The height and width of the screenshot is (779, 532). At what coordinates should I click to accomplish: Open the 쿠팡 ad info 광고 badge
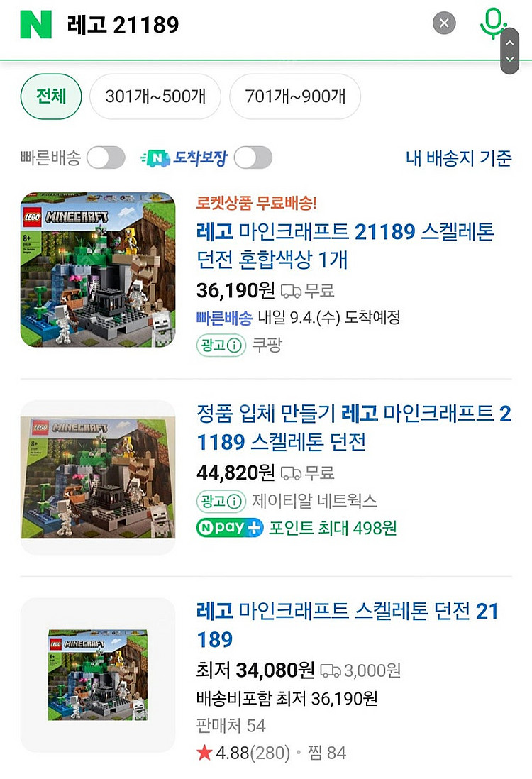pyautogui.click(x=221, y=345)
